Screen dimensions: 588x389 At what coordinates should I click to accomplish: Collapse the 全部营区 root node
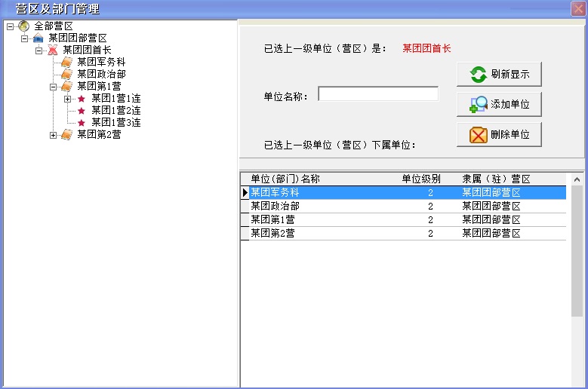10,26
